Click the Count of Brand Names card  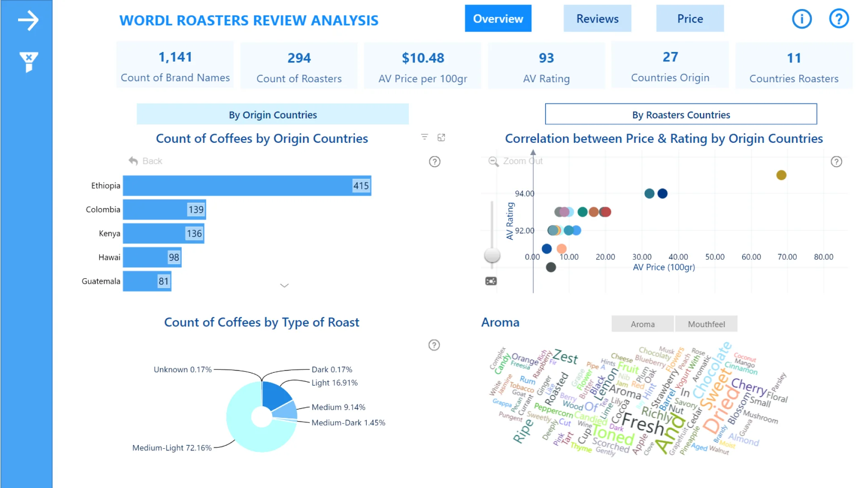pyautogui.click(x=175, y=65)
